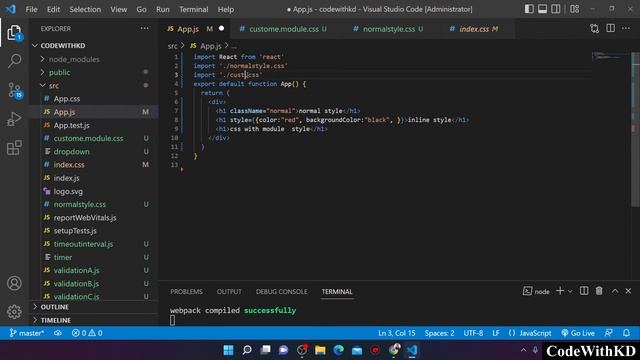640x360 pixels.
Task: Start Go Live server
Action: [x=578, y=333]
